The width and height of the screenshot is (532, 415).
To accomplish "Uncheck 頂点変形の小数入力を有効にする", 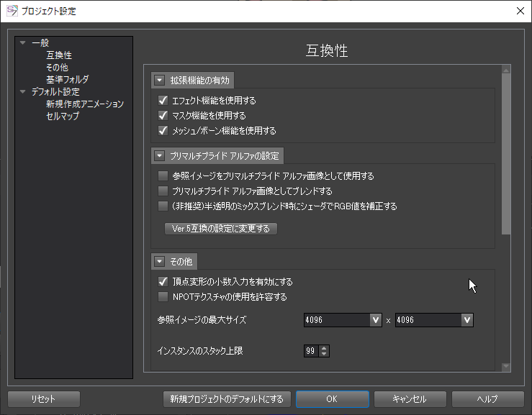I will 163,281.
